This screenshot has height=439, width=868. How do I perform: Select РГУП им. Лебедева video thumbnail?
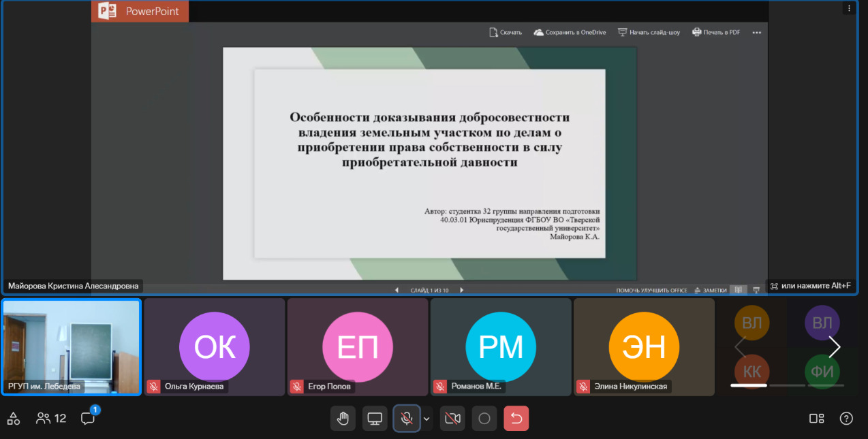72,346
